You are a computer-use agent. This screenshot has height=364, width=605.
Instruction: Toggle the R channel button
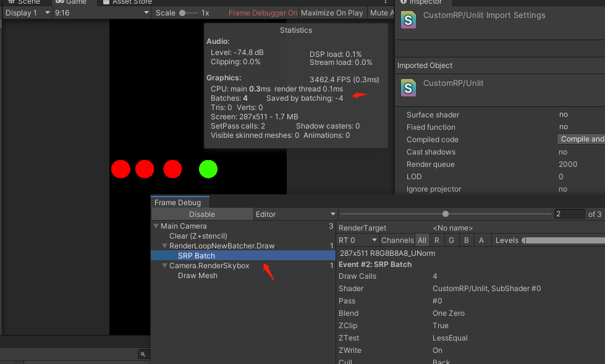(x=437, y=240)
